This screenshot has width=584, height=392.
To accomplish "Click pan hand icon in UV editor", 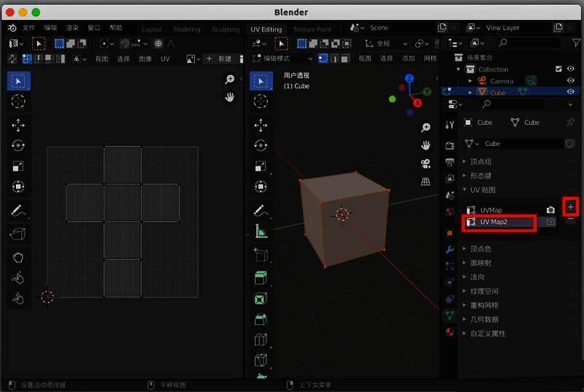I will point(230,98).
